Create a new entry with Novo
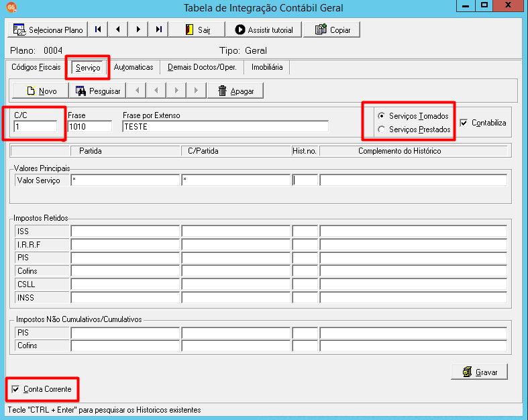This screenshot has height=420, width=528. click(40, 91)
